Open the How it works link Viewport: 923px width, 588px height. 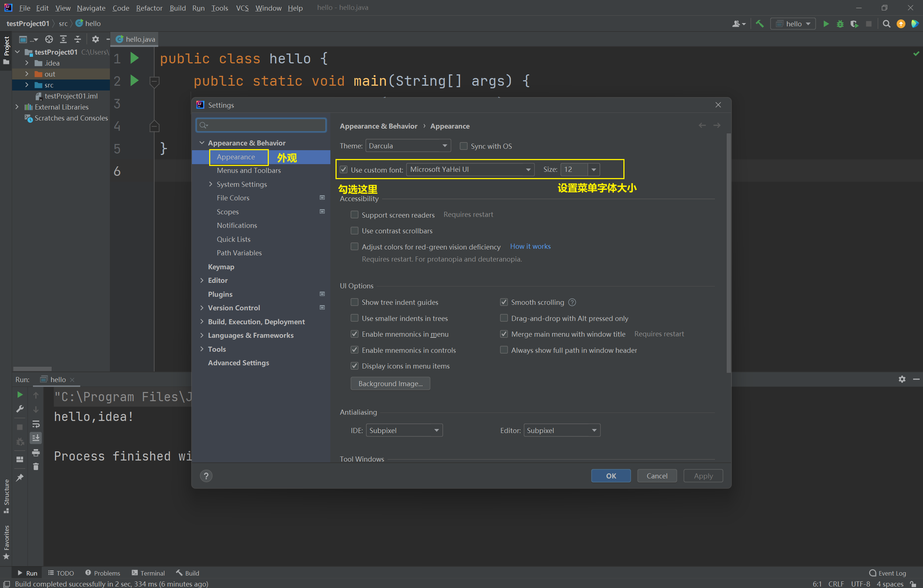coord(530,246)
